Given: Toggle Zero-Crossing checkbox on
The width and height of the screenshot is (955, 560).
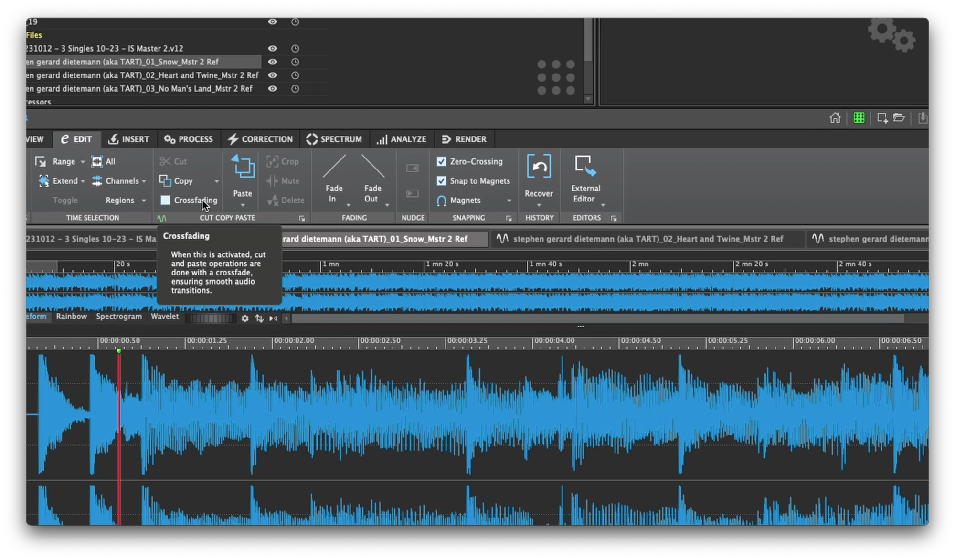Looking at the screenshot, I should 441,161.
